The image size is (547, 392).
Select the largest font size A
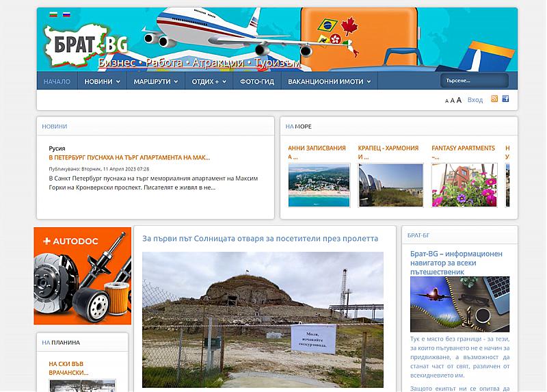(459, 100)
